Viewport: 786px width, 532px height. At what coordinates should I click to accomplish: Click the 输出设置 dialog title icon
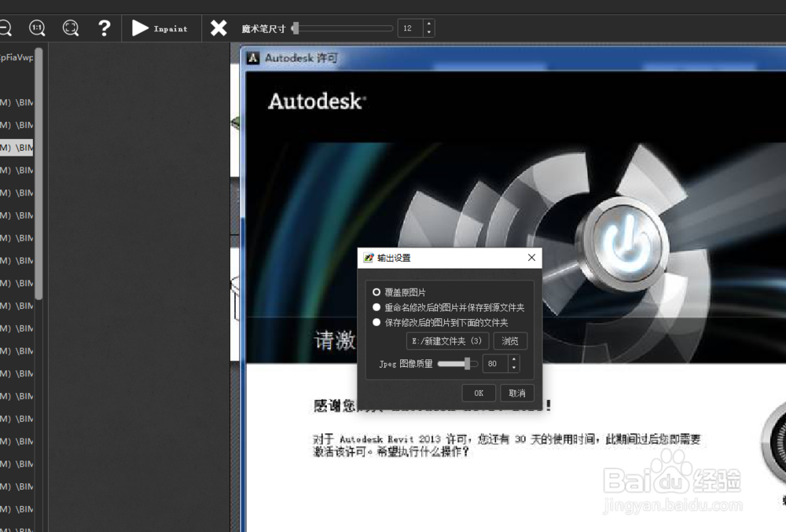coord(369,258)
